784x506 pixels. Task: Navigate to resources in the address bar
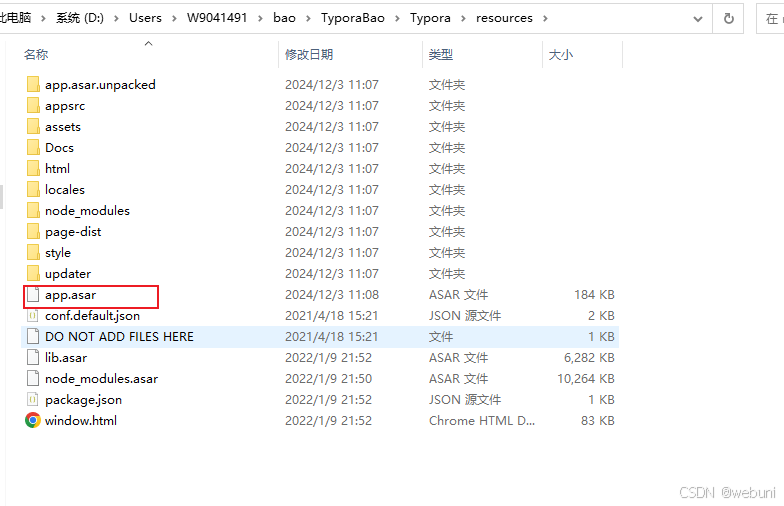[504, 18]
